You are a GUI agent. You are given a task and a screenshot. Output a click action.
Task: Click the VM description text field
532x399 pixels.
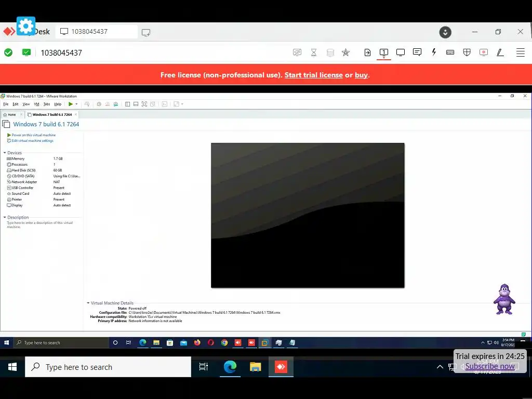pos(40,224)
